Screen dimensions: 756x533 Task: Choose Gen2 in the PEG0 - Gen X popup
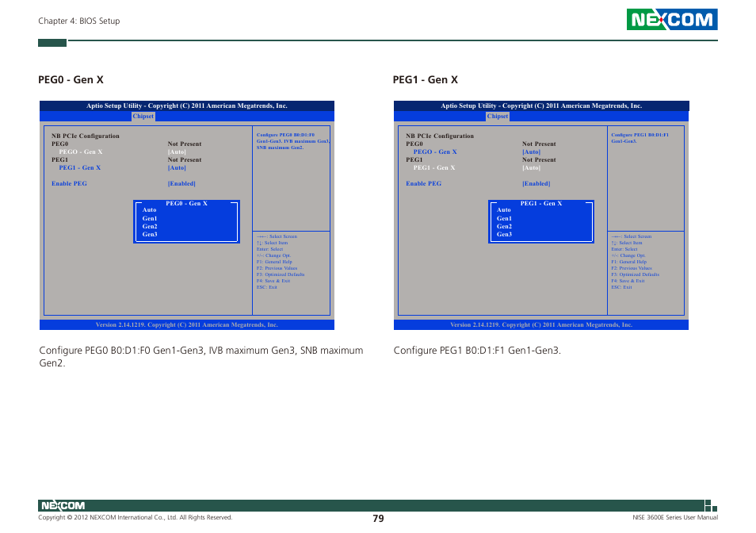(150, 226)
